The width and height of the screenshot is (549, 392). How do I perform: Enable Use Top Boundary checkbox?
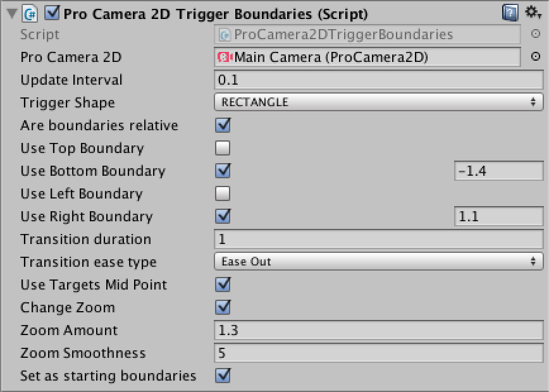coord(223,148)
